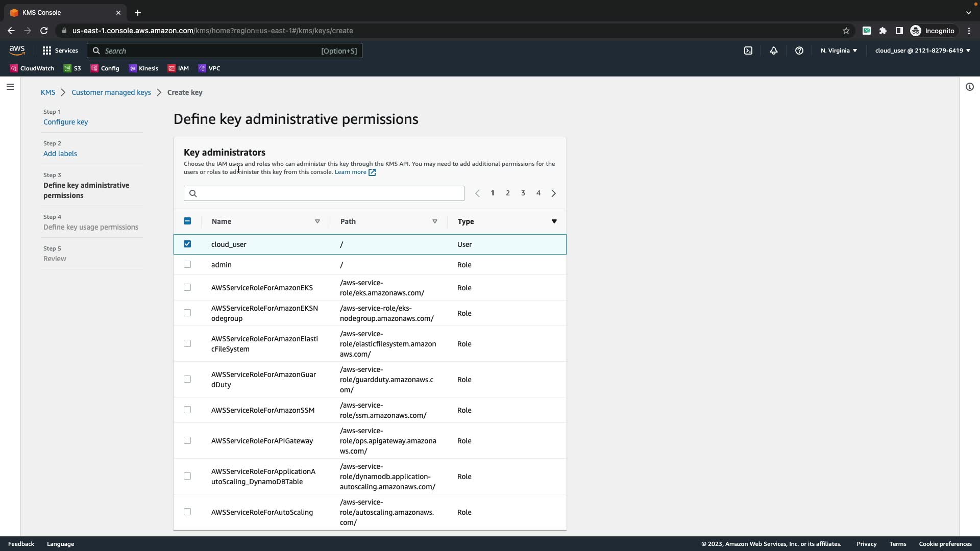Image resolution: width=980 pixels, height=551 pixels.
Task: Expand the cloud_user account menu
Action: point(922,51)
